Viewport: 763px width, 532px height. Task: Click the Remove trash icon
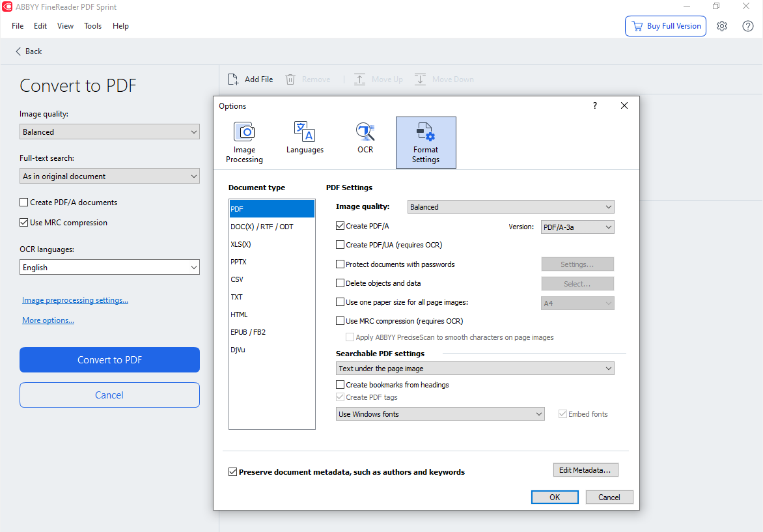click(x=290, y=79)
